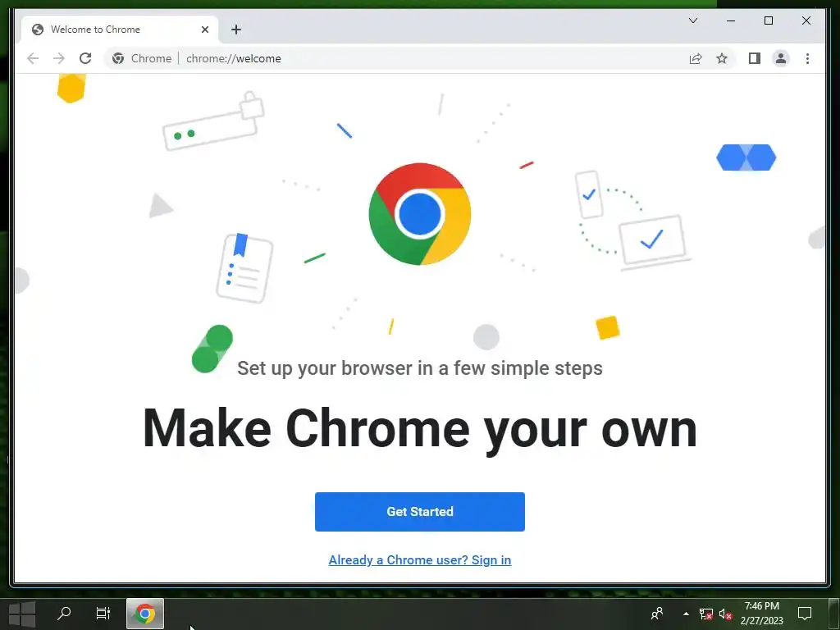The image size is (840, 630).
Task: Reload the welcome page
Action: point(85,58)
